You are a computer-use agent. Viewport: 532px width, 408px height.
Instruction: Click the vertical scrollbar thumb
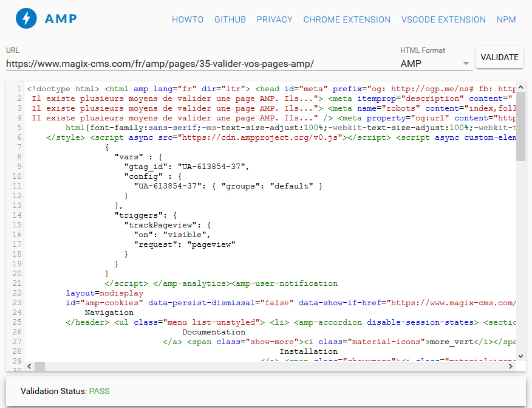click(521, 126)
